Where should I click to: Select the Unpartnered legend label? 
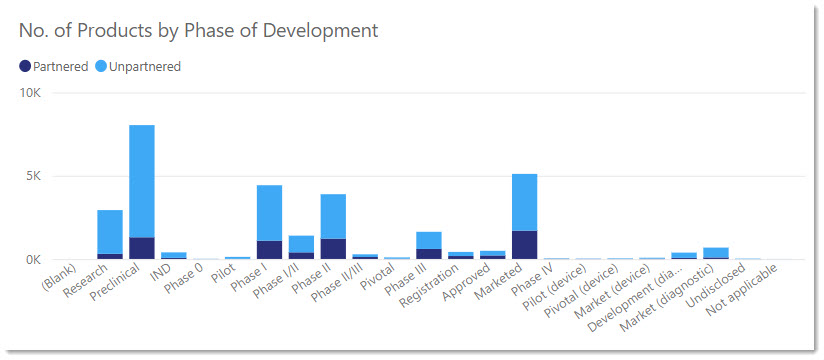click(x=145, y=67)
